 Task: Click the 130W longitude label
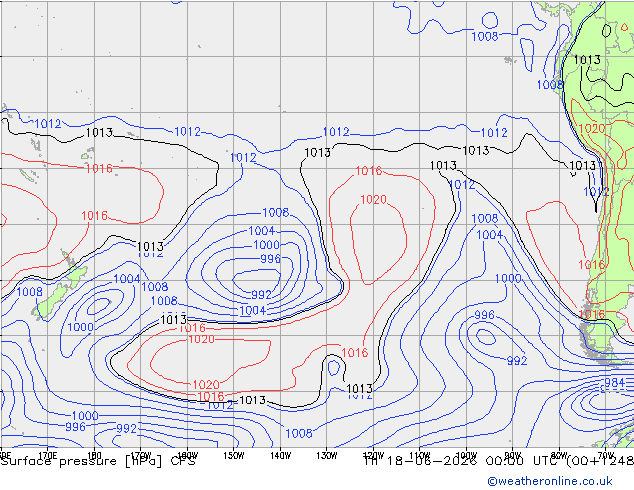pos(327,456)
